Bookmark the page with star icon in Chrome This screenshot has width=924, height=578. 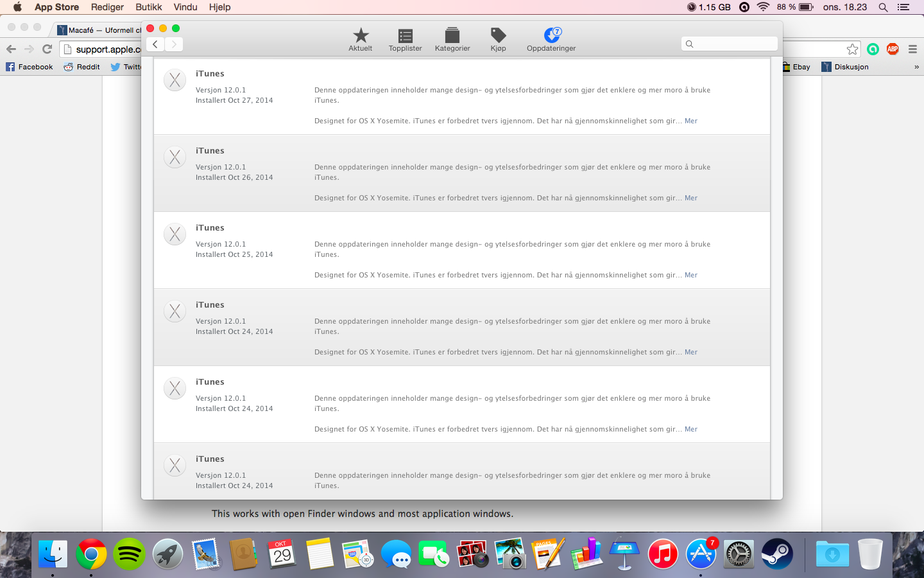point(852,49)
